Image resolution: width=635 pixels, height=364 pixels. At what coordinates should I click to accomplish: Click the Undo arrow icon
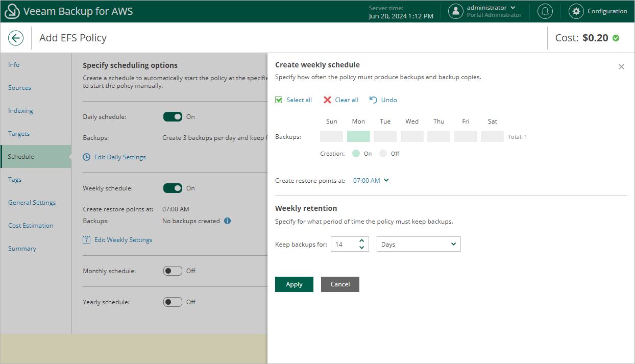374,100
